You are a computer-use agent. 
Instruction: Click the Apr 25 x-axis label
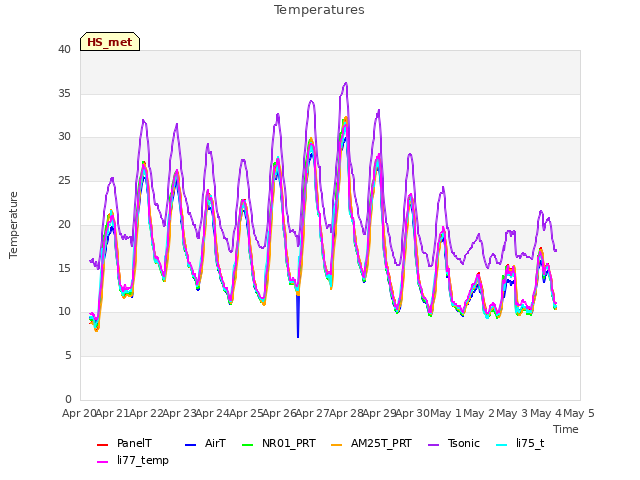pos(246,413)
